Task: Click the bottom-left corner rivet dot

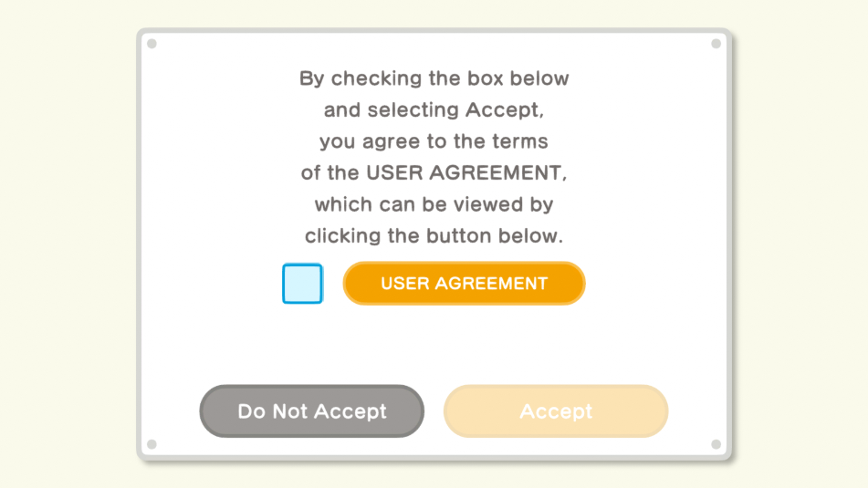Action: (x=152, y=444)
